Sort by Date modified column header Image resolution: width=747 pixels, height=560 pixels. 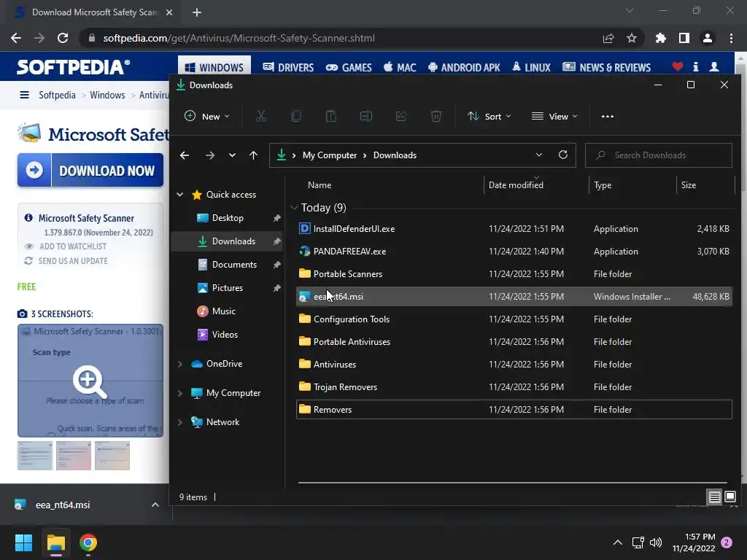(x=516, y=184)
